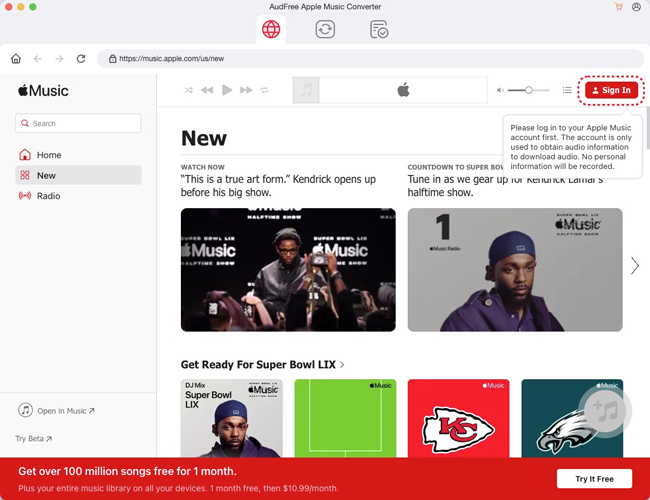Mute the volume speaker icon

[x=500, y=90]
